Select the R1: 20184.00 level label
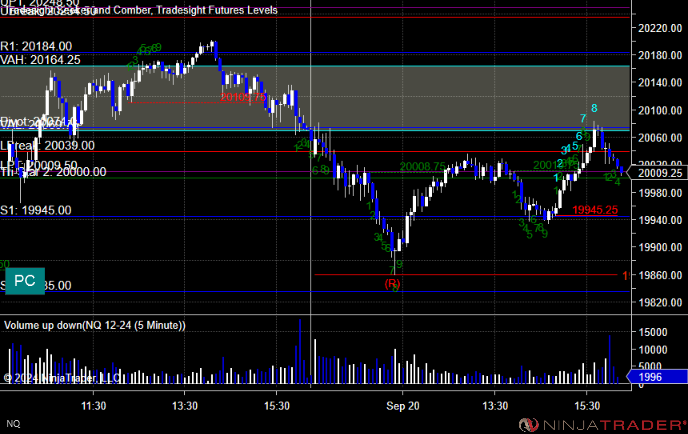 pos(36,47)
